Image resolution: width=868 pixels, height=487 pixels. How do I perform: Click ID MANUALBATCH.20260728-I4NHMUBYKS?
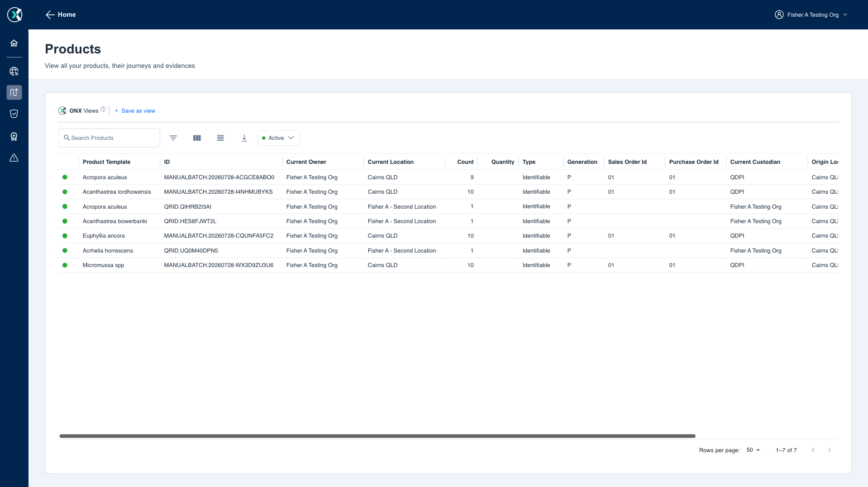click(x=219, y=192)
